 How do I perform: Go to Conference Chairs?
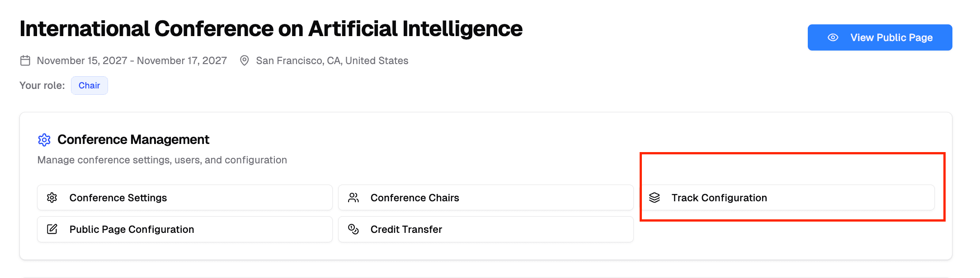(x=485, y=198)
